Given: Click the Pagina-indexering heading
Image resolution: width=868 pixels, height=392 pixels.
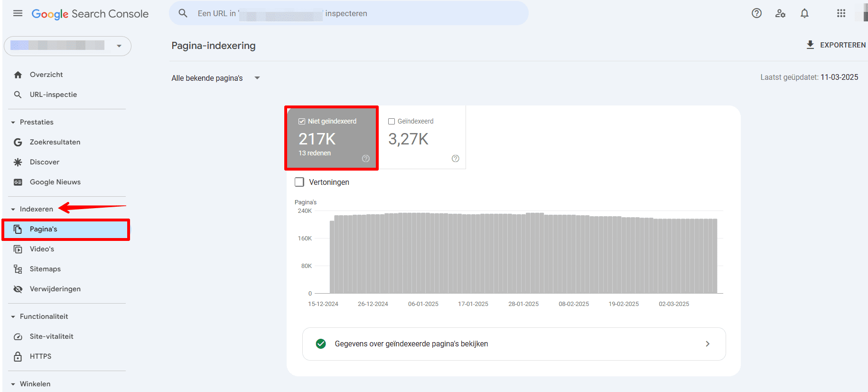Looking at the screenshot, I should coord(214,46).
